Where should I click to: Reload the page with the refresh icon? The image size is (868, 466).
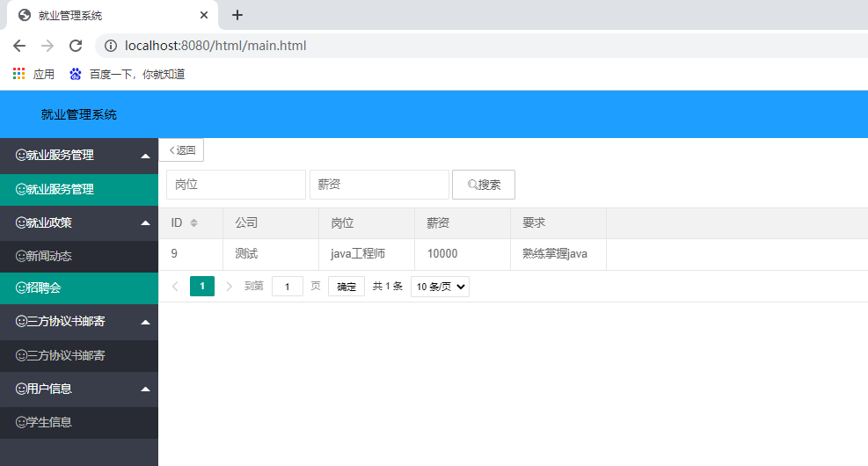point(76,46)
